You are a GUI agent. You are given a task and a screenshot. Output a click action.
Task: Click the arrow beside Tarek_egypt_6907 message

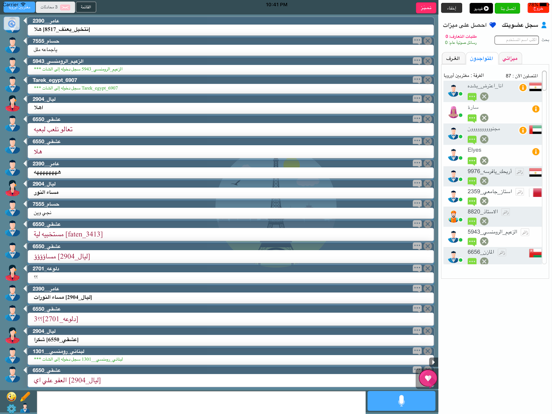click(25, 80)
